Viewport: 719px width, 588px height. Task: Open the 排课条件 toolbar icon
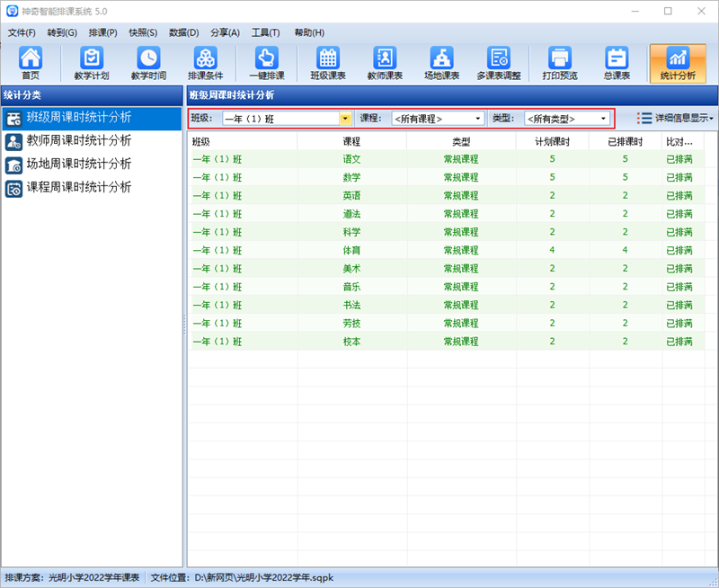pos(205,63)
